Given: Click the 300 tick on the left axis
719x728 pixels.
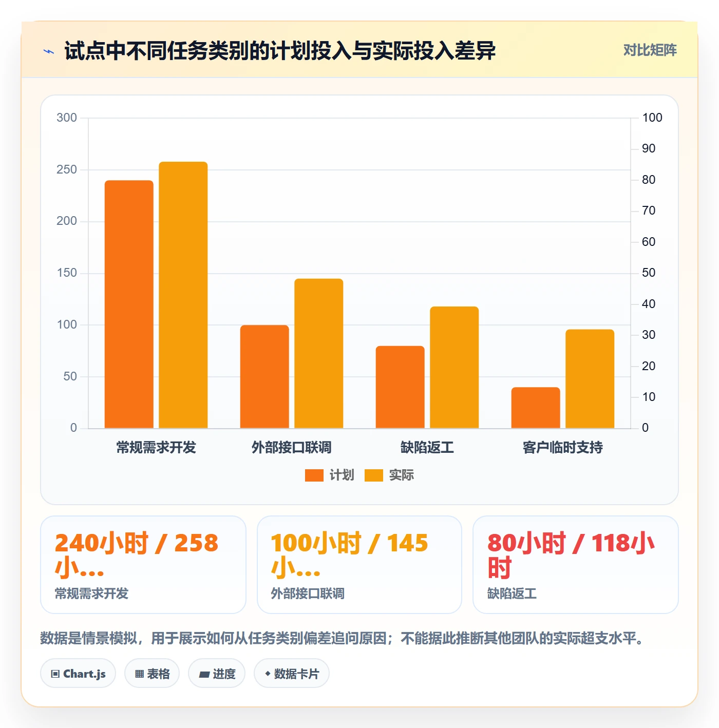Looking at the screenshot, I should [67, 118].
